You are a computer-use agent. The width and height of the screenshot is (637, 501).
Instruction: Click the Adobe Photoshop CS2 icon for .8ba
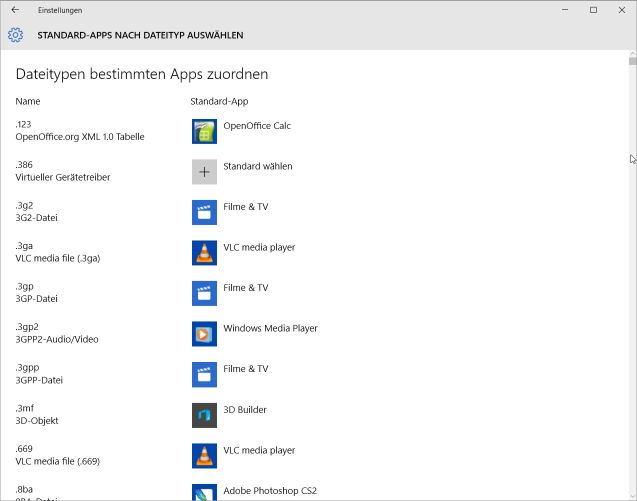click(204, 492)
